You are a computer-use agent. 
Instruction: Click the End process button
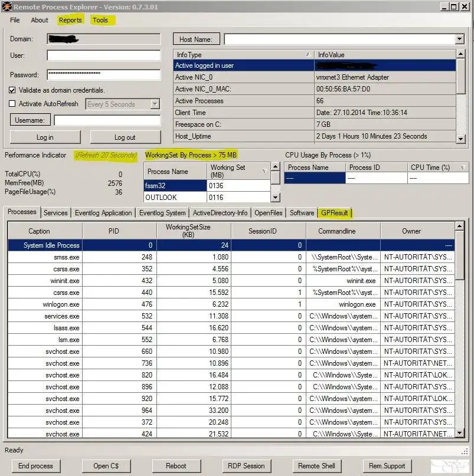pyautogui.click(x=36, y=466)
